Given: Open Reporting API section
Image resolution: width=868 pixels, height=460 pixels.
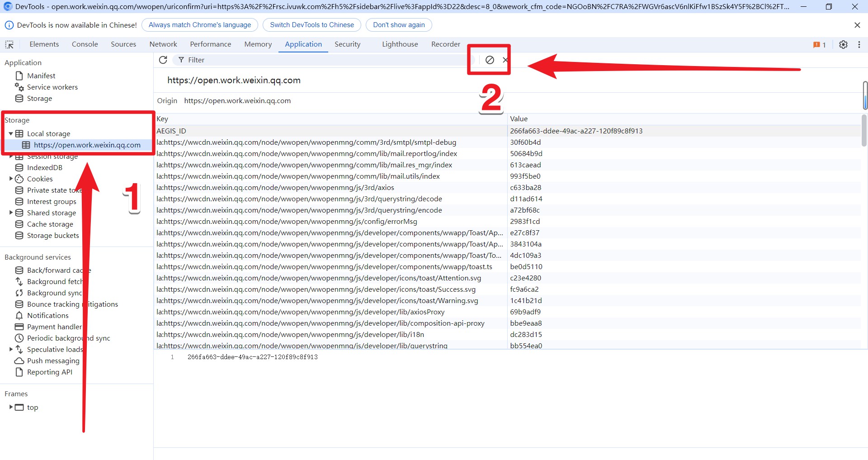Looking at the screenshot, I should click(x=49, y=372).
